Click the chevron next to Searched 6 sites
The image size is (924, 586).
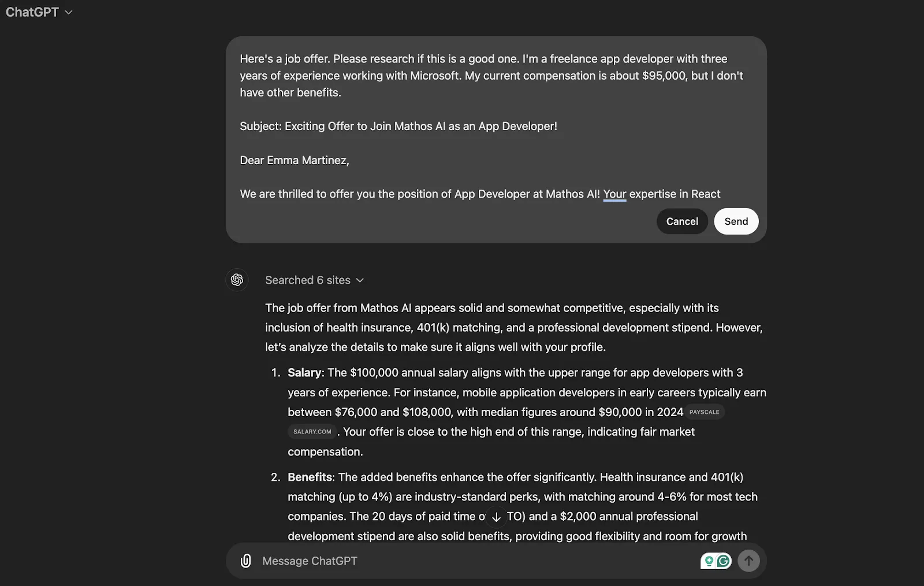click(x=360, y=280)
